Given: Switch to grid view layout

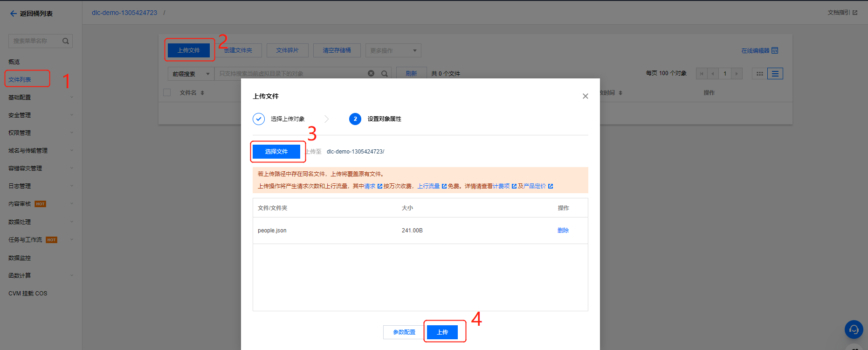Looking at the screenshot, I should [759, 74].
